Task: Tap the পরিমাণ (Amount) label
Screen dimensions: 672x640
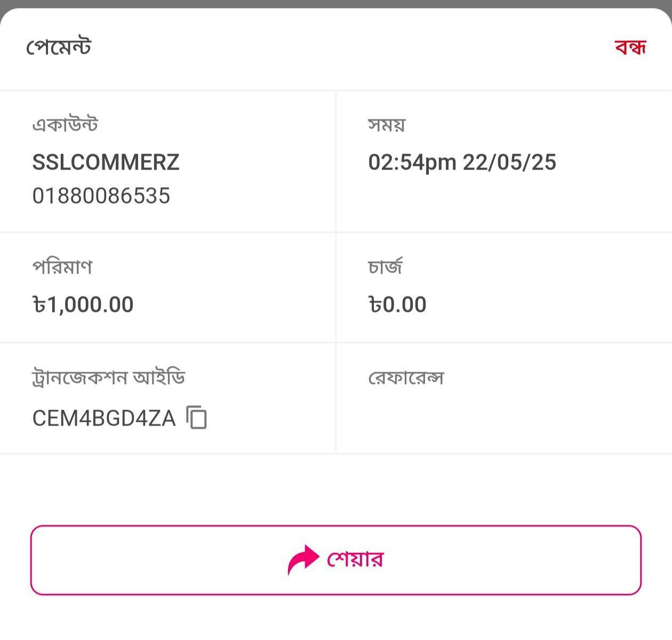Action: tap(62, 266)
